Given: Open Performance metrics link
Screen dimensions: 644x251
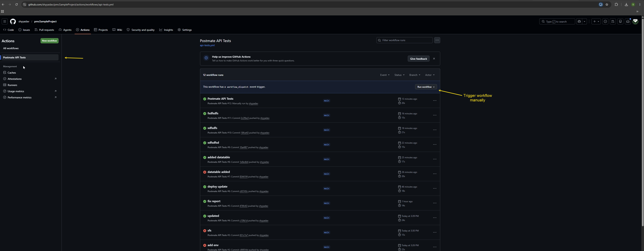Looking at the screenshot, I should [30, 97].
